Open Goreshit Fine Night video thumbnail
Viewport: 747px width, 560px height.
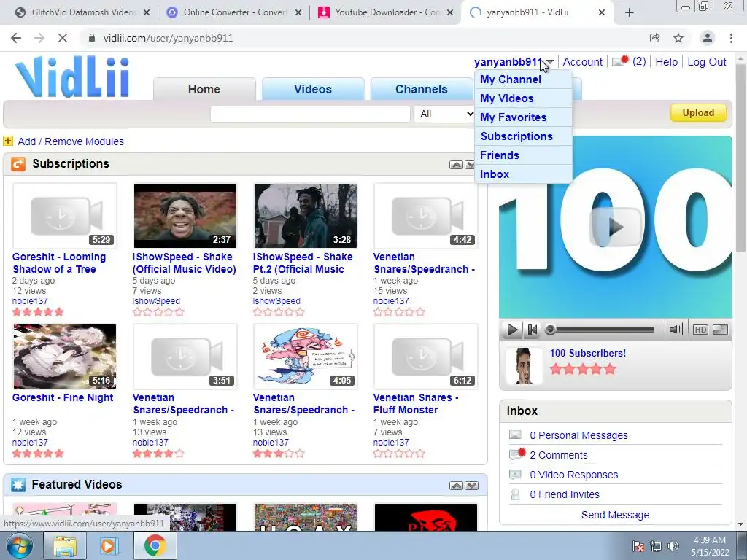64,357
